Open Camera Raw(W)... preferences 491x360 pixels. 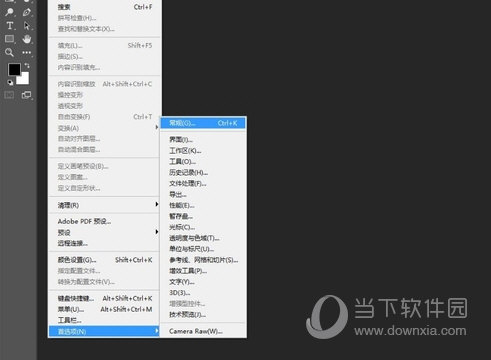tap(203, 331)
